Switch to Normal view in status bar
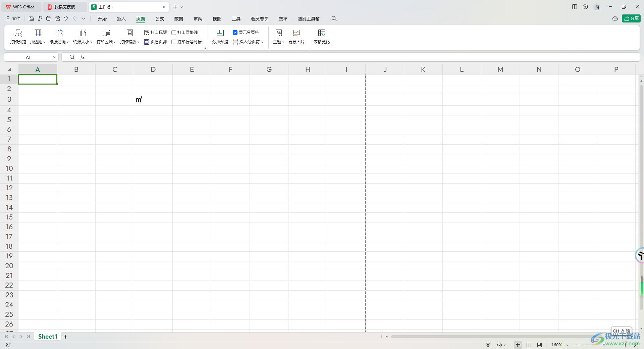The image size is (644, 349). (518, 345)
